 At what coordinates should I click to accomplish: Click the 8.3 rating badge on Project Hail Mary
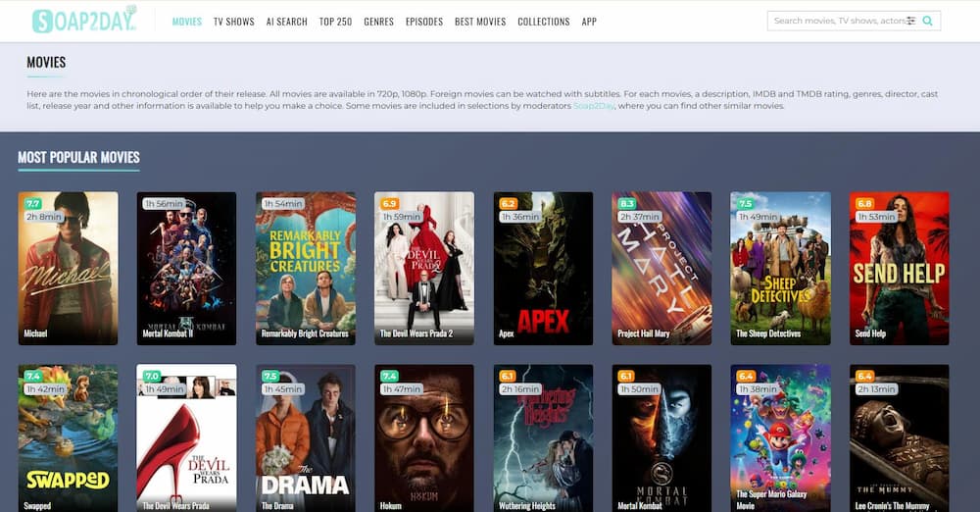point(627,203)
